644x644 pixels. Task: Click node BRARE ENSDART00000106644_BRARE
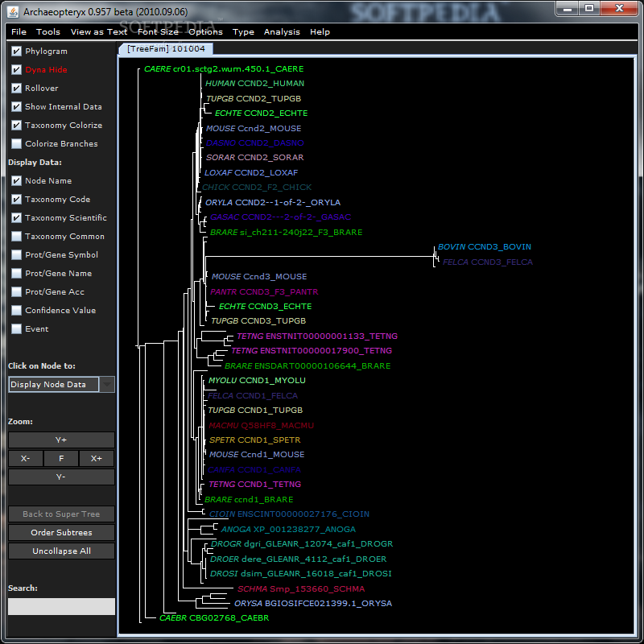click(308, 365)
